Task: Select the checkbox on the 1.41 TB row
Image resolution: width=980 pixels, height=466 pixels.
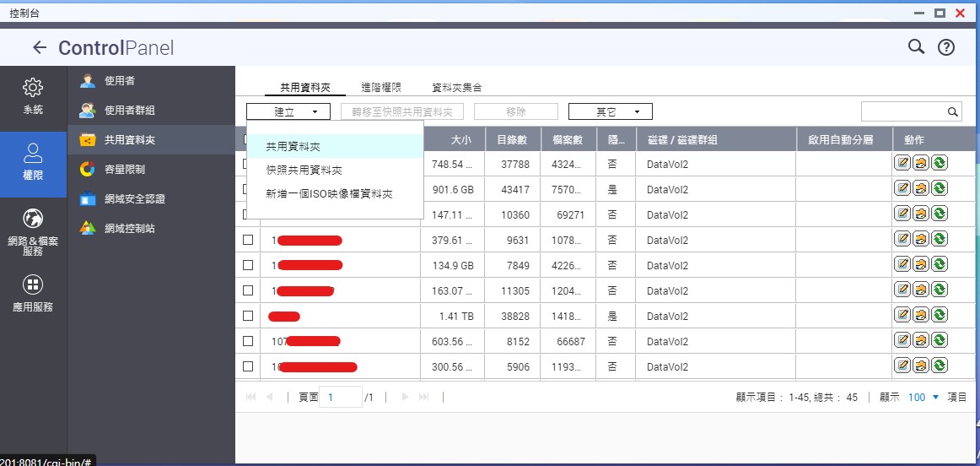Action: click(248, 316)
